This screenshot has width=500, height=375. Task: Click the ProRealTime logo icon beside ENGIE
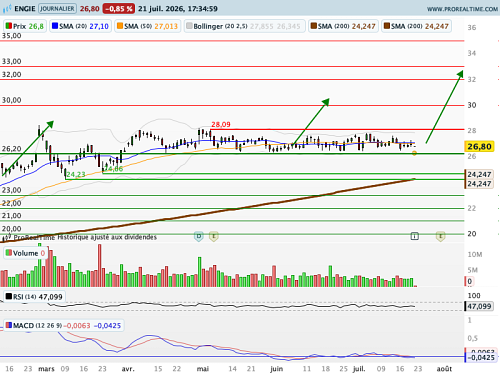pos(7,8)
